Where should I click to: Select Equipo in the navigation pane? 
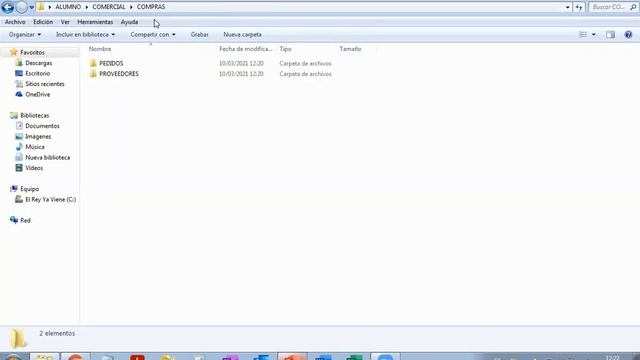click(x=29, y=189)
